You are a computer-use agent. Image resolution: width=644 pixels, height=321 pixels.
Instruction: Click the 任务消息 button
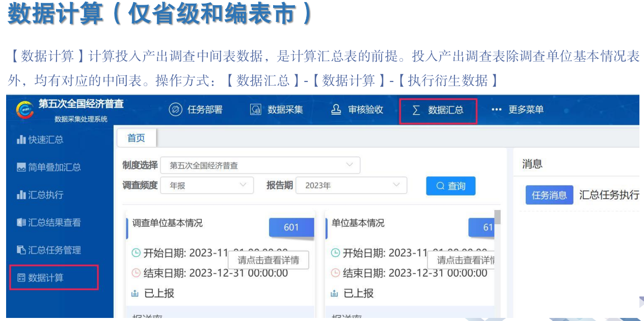point(549,195)
